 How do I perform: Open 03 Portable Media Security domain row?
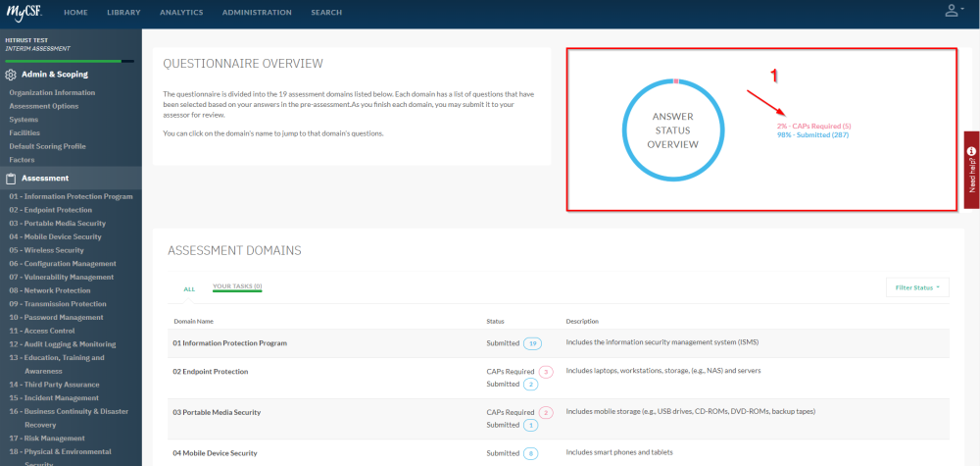point(559,419)
